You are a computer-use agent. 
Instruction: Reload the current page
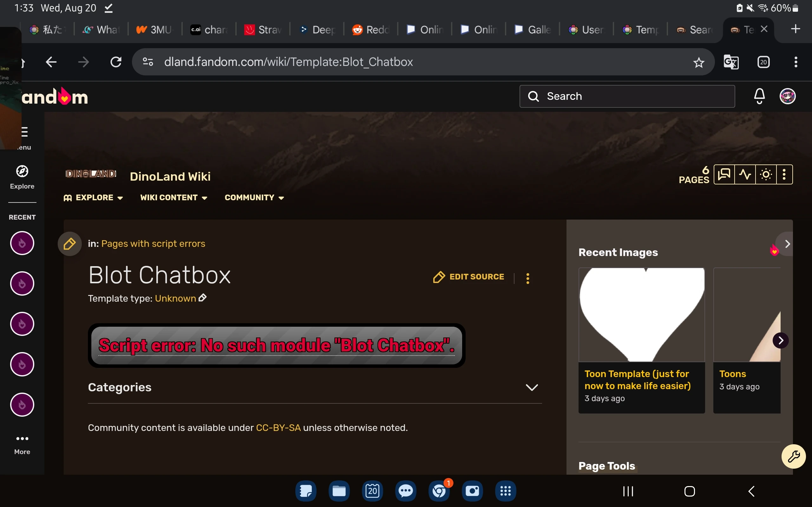pyautogui.click(x=115, y=62)
